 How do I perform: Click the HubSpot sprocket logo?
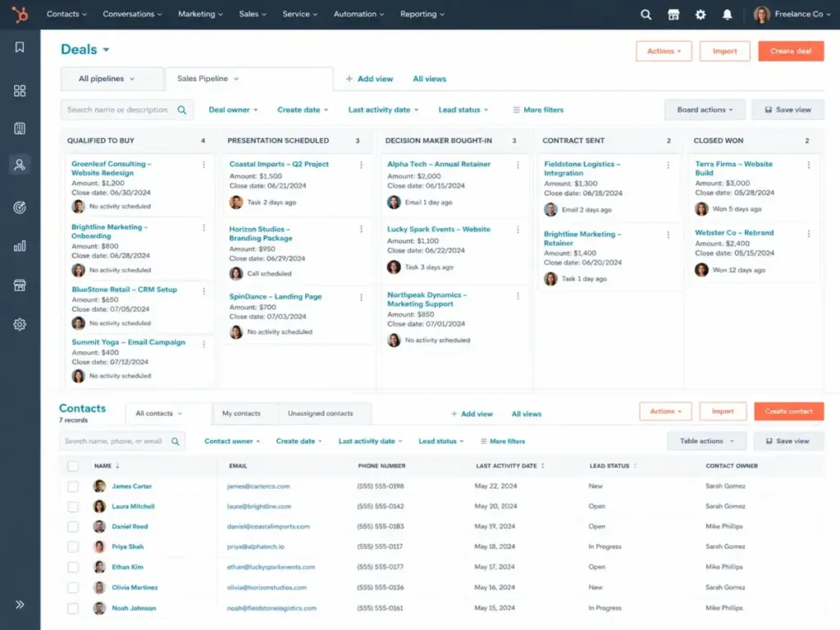click(20, 15)
